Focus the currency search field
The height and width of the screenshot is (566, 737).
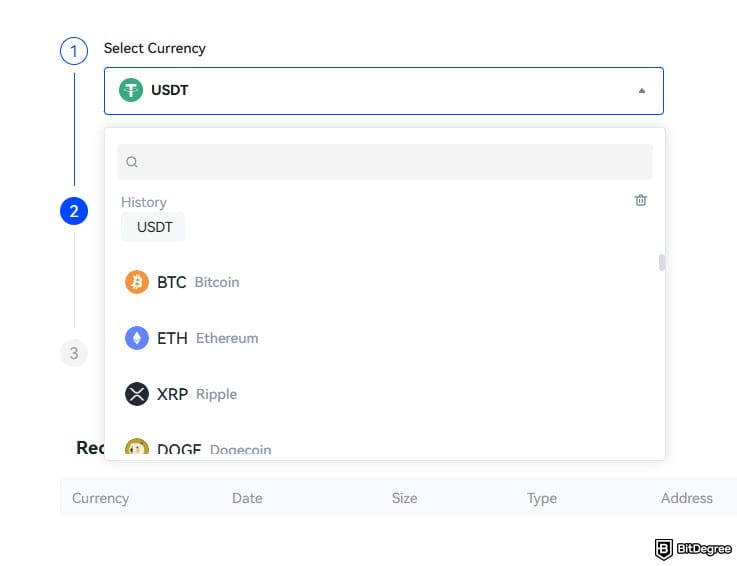click(x=384, y=162)
